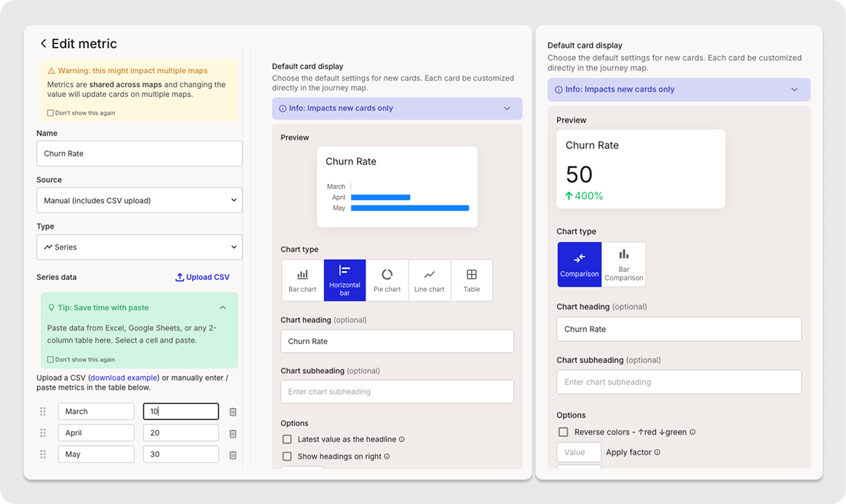Delete the April data row

click(233, 434)
